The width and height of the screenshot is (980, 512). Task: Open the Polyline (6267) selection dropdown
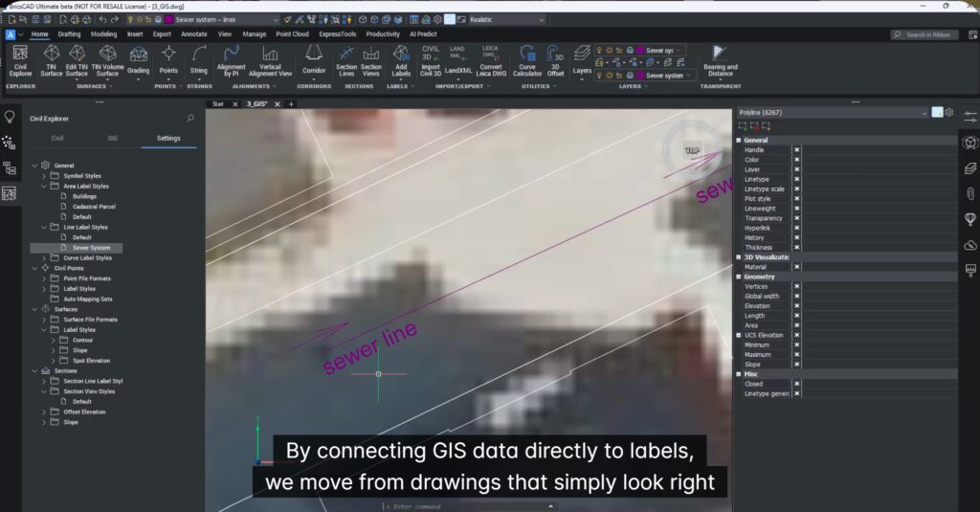coord(832,113)
